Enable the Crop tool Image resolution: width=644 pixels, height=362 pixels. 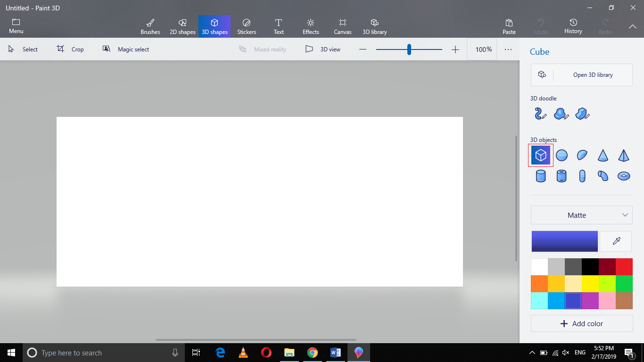click(70, 49)
